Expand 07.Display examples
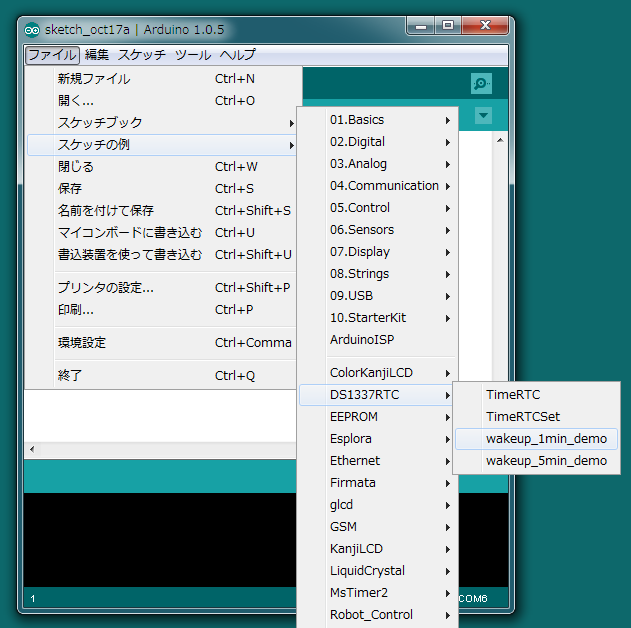 [378, 252]
